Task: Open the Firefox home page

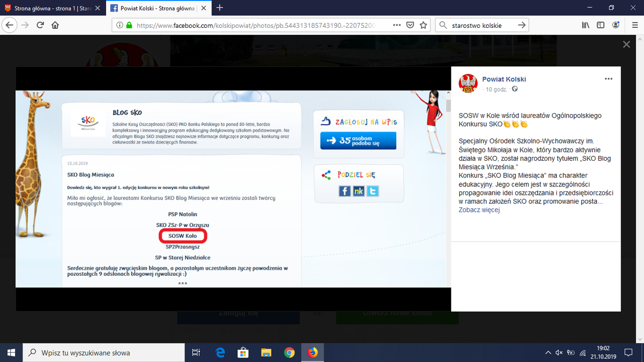Action: click(55, 25)
